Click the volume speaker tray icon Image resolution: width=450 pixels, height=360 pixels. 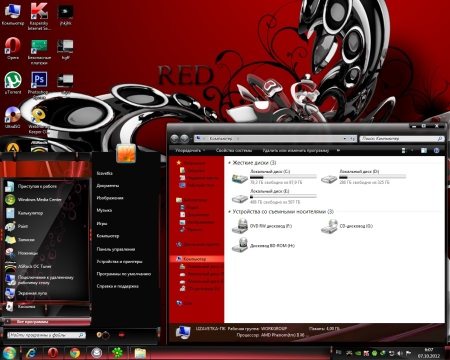click(399, 353)
